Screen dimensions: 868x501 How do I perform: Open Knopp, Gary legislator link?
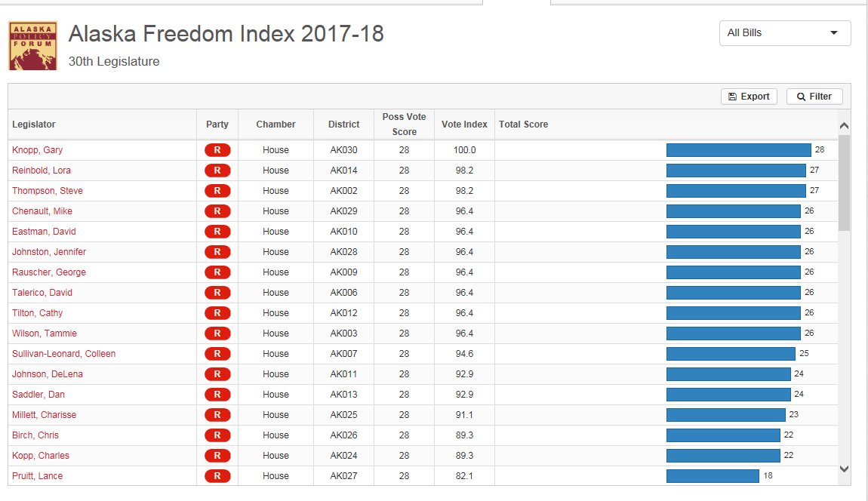click(37, 150)
